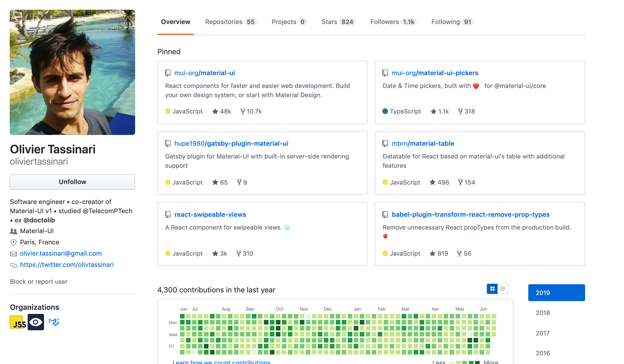The width and height of the screenshot is (624, 364).
Task: Select 2017 contribution year
Action: pyautogui.click(x=543, y=333)
